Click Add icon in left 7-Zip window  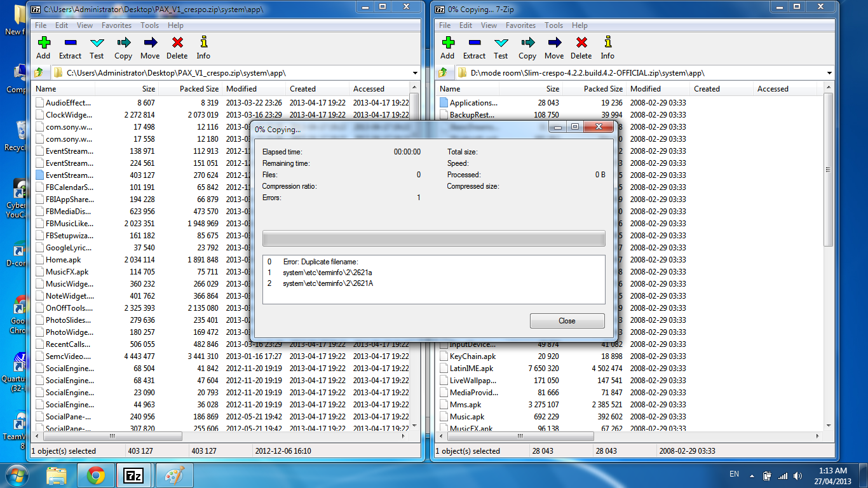43,48
